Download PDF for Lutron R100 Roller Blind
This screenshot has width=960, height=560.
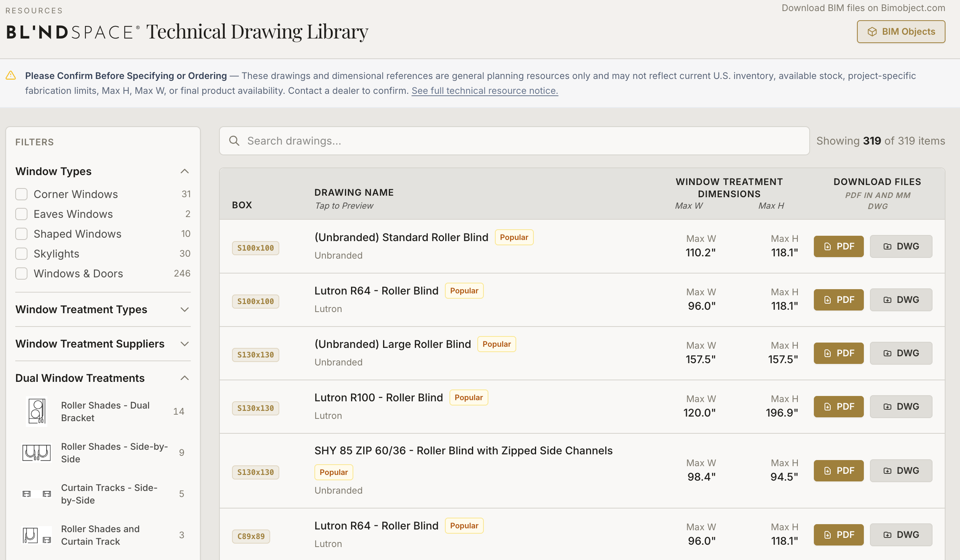click(839, 407)
